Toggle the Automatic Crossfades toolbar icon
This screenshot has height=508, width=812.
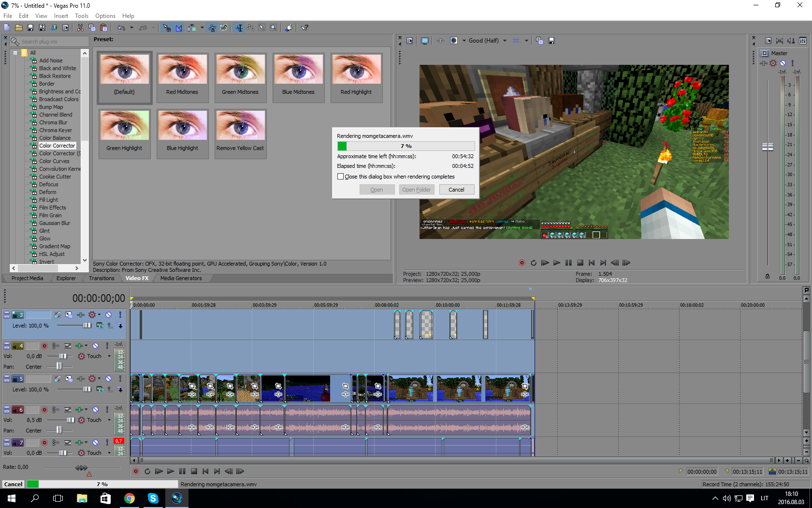179,28
